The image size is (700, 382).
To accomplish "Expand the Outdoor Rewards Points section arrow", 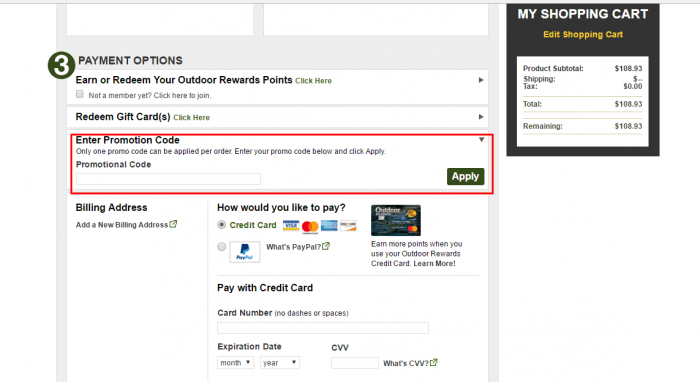I will tap(481, 80).
